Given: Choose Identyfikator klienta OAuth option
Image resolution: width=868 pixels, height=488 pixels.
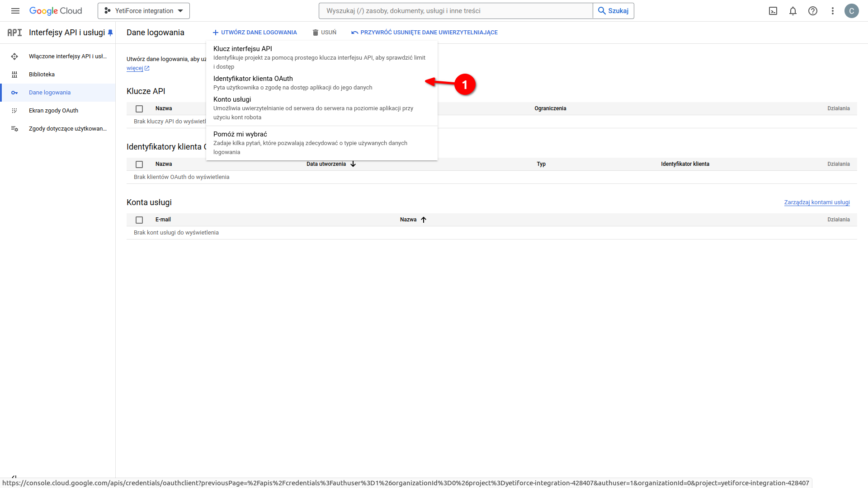Looking at the screenshot, I should point(322,83).
